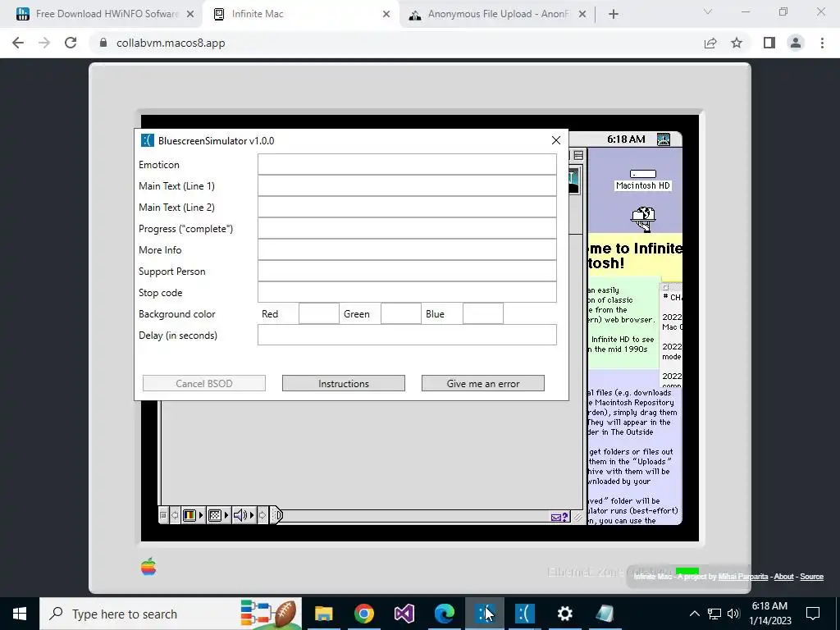Switch to the Infinite Mac tab

coord(301,14)
